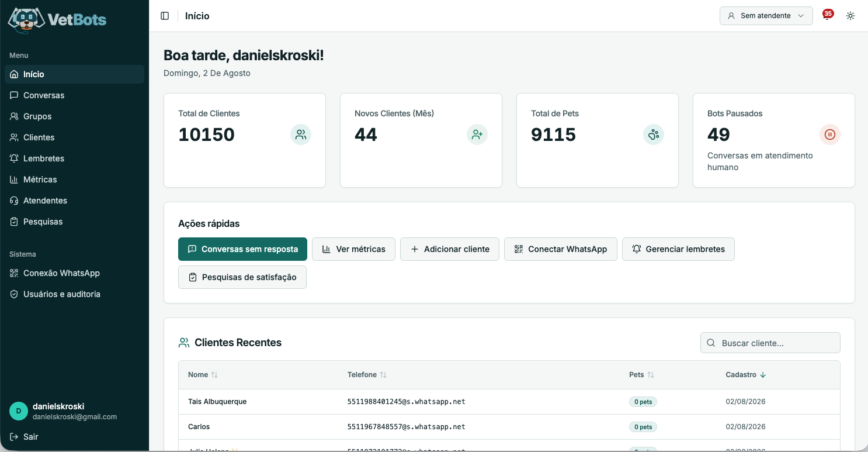The height and width of the screenshot is (452, 868).
Task: Click the 02/08/2026 date in Carlos row
Action: (x=746, y=427)
